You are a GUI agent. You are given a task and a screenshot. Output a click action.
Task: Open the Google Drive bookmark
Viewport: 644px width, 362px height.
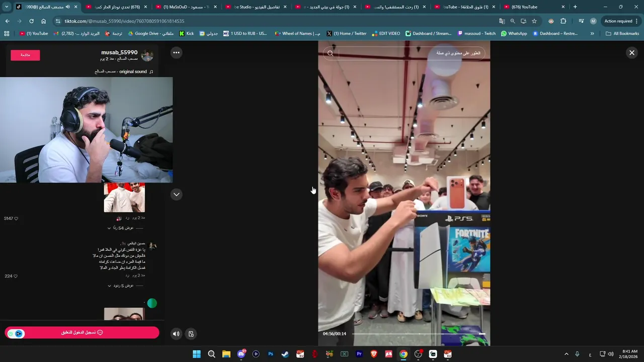(x=151, y=34)
